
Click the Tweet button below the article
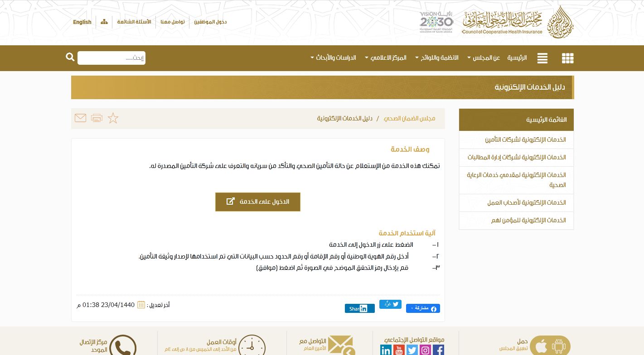(x=390, y=304)
